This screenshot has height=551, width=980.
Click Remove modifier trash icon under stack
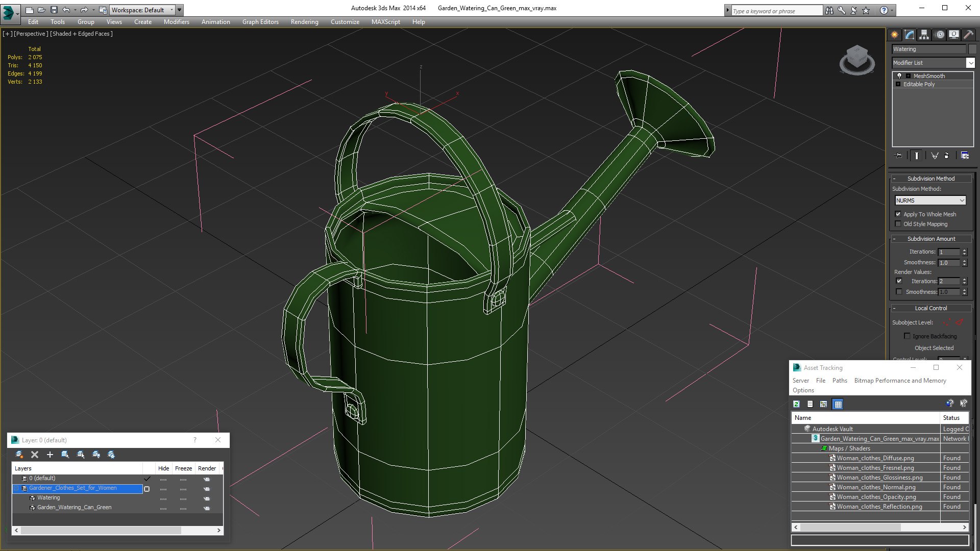947,156
